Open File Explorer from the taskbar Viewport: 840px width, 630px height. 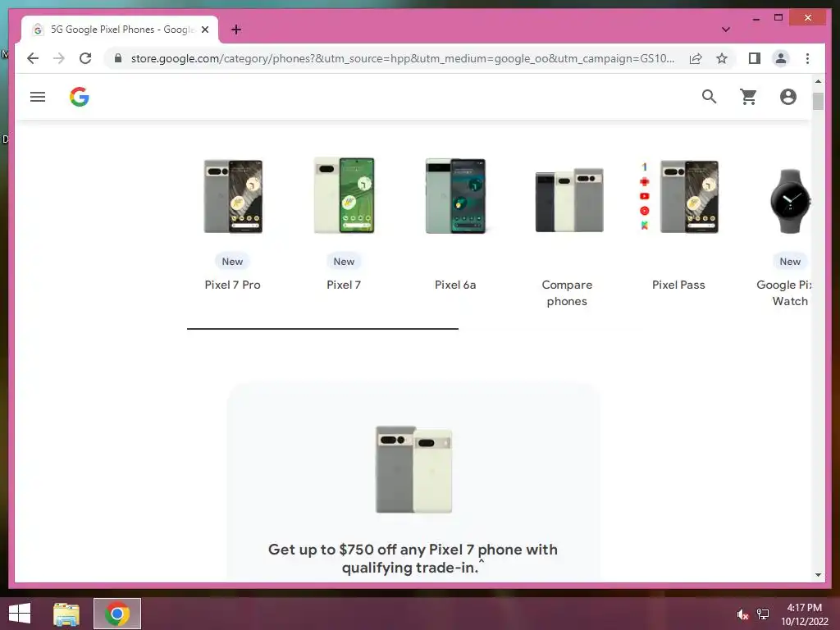(x=66, y=614)
